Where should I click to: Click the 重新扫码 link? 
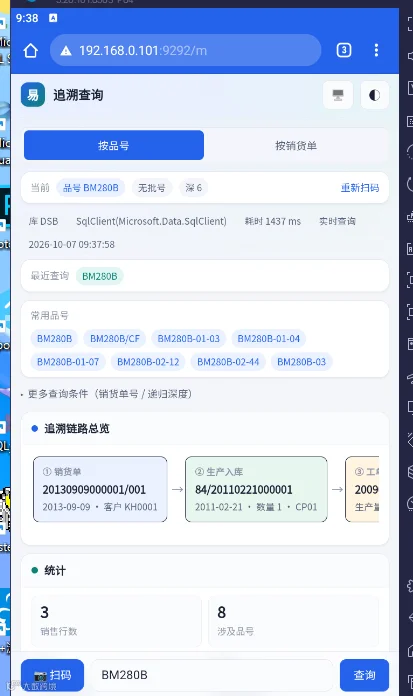[360, 188]
